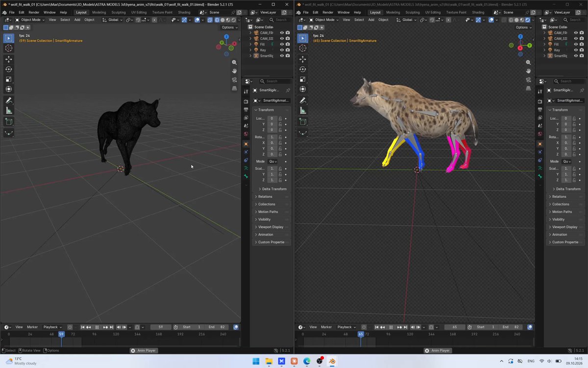
Task: Select the Cursor tool in left Blender window
Action: tap(9, 48)
